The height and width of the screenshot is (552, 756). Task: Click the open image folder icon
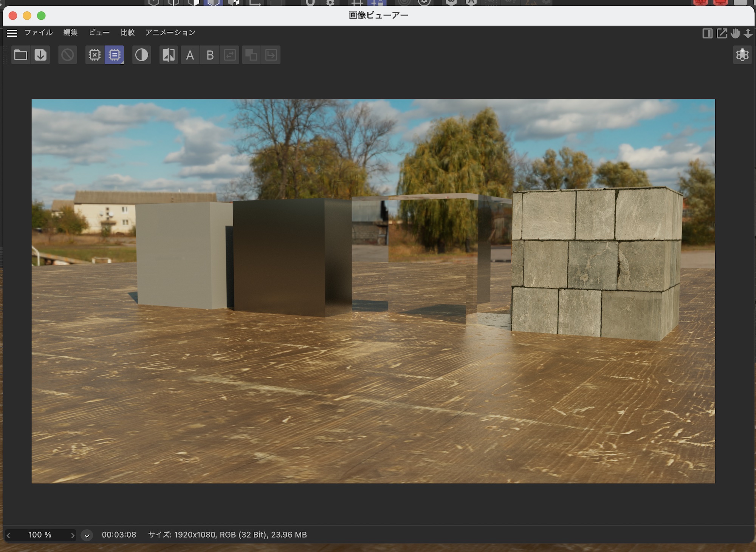pos(20,55)
